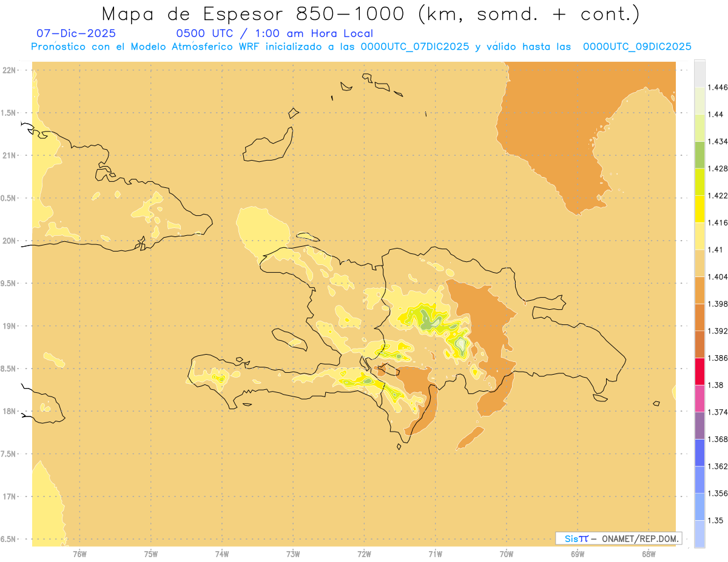Screen dimensions: 728x562
Task: Click the legend value 1.374
Action: tap(717, 412)
